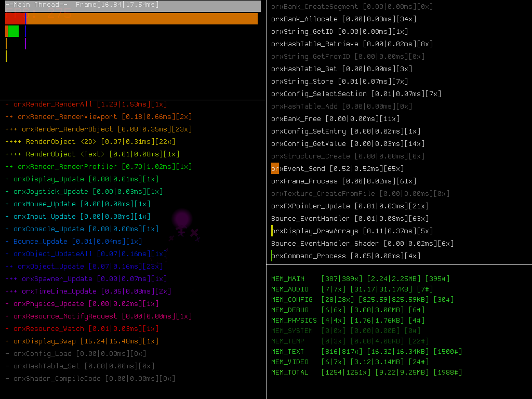Select the MEM_VIDEO memory row

[350, 362]
